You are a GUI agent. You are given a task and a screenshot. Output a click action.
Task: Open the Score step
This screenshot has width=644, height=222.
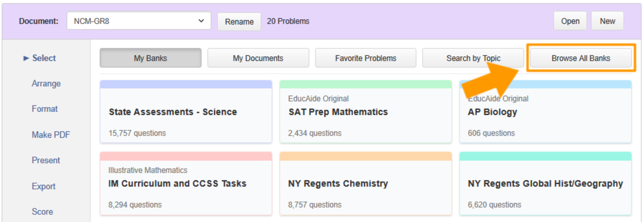[x=42, y=212]
